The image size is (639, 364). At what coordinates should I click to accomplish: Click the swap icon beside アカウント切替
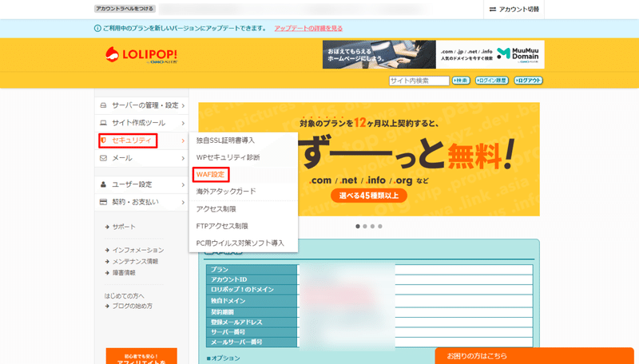pyautogui.click(x=493, y=9)
